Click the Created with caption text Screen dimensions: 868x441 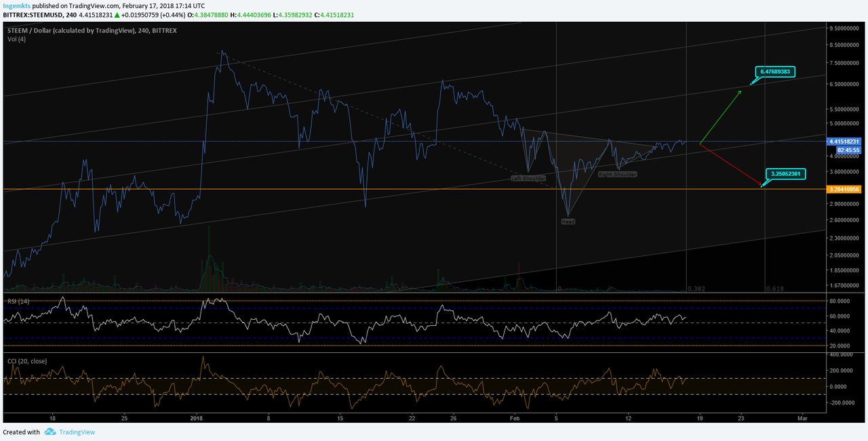tap(21, 432)
